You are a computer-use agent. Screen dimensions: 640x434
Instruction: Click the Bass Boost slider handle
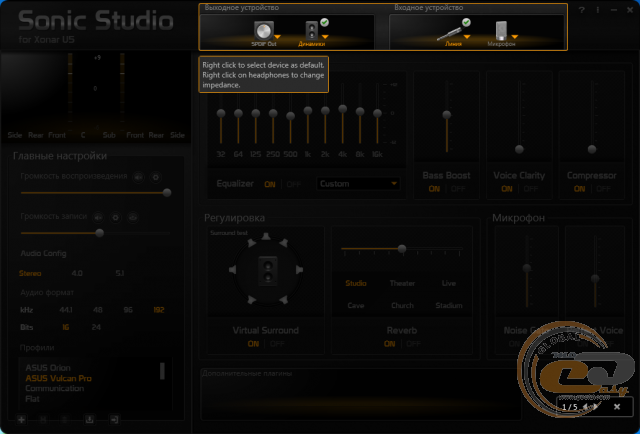tap(447, 115)
